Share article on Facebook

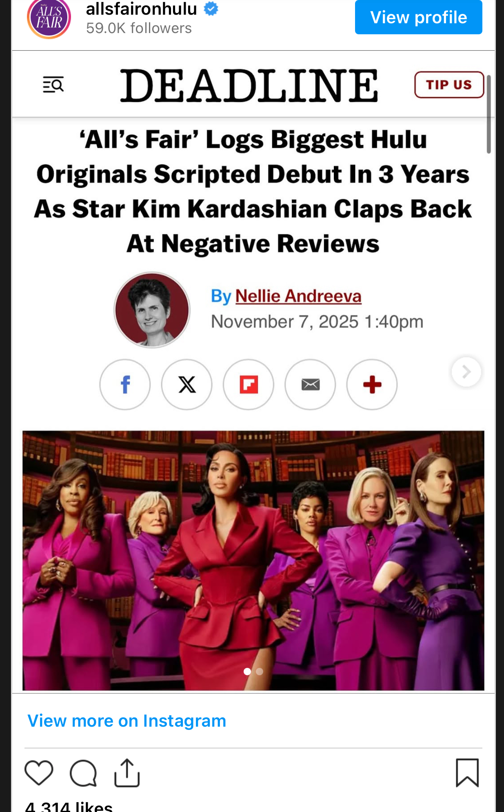125,385
